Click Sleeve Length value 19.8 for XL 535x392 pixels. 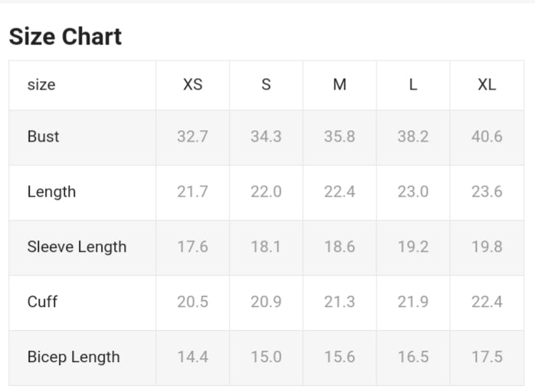(x=487, y=247)
